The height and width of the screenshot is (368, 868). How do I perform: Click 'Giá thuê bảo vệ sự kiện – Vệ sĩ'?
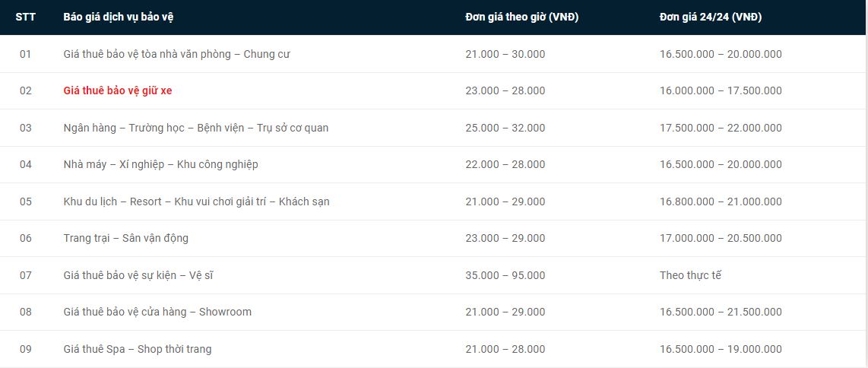(138, 275)
